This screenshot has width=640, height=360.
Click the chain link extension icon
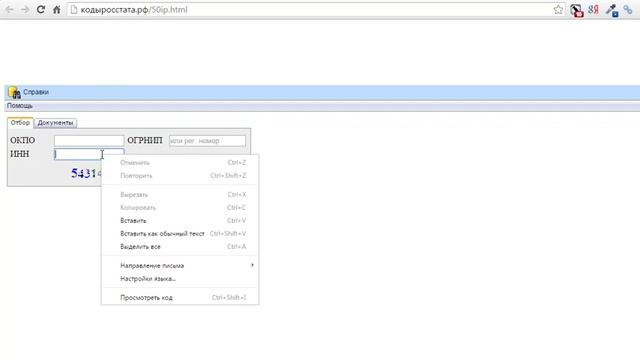(x=628, y=10)
